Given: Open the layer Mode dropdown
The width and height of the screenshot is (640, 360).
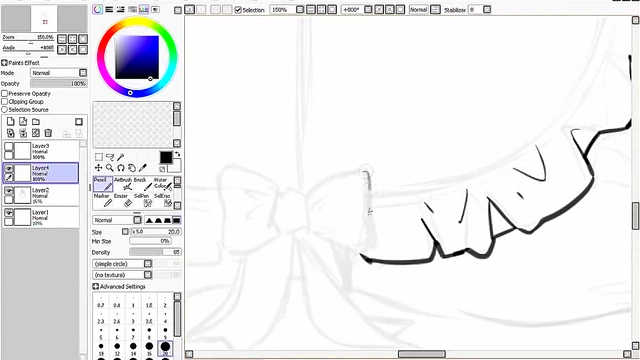Looking at the screenshot, I should pos(59,73).
